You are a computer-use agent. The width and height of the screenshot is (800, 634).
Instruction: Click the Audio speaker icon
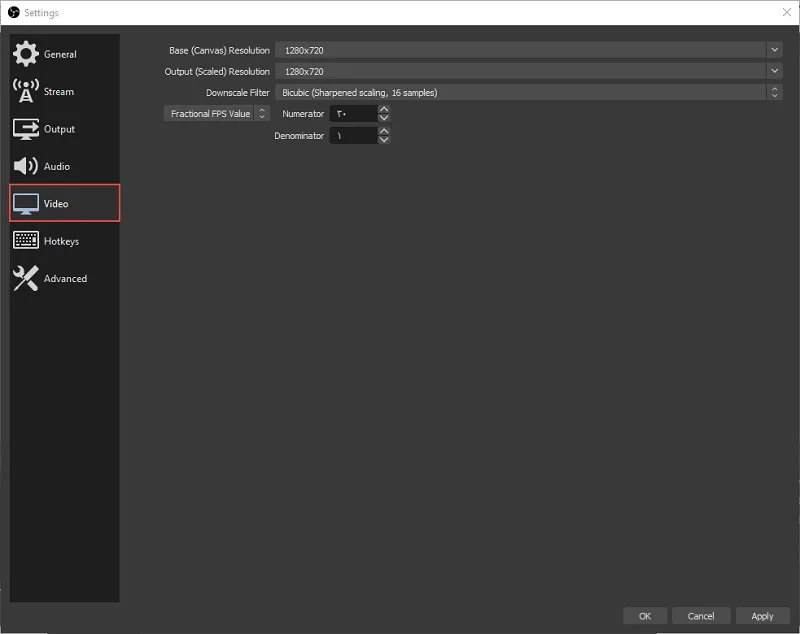pos(26,166)
